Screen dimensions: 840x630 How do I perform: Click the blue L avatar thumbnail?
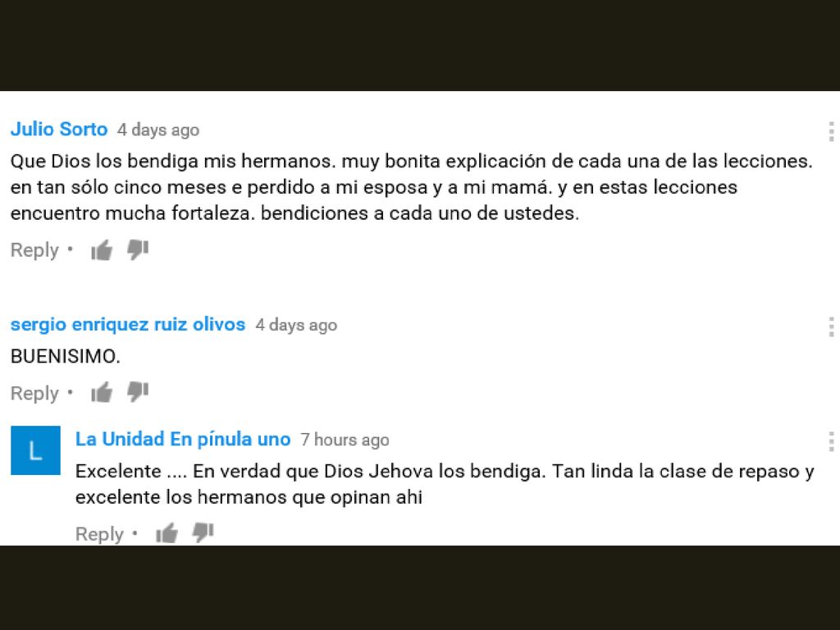(x=35, y=450)
